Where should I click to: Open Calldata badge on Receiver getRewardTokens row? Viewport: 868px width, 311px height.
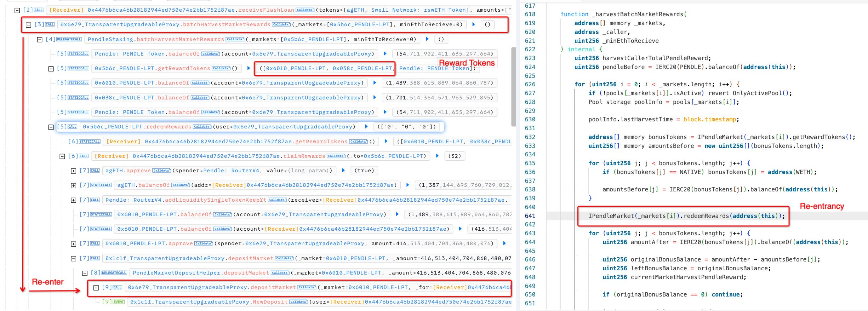coord(358,142)
